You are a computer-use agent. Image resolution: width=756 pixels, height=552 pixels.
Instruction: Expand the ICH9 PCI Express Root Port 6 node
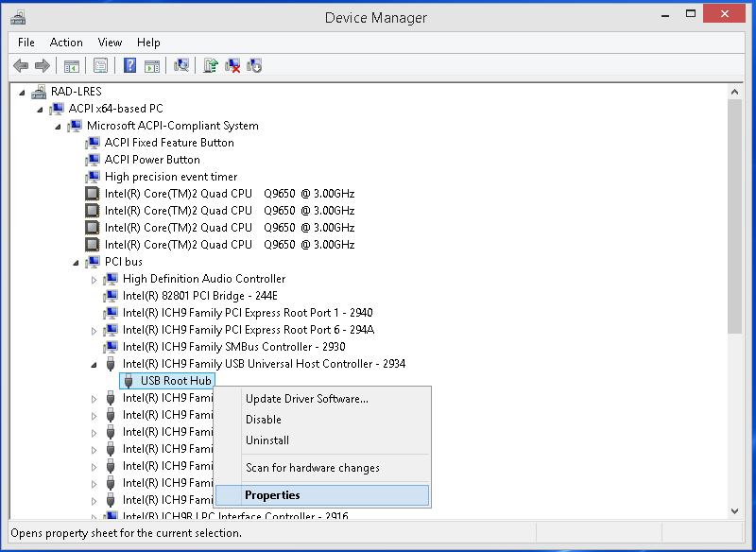click(x=94, y=331)
